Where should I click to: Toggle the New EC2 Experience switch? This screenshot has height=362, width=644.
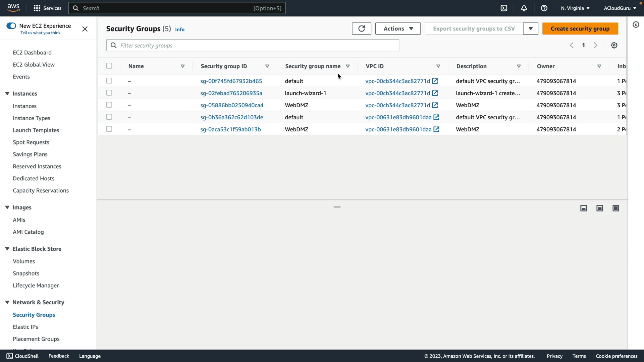point(11,26)
